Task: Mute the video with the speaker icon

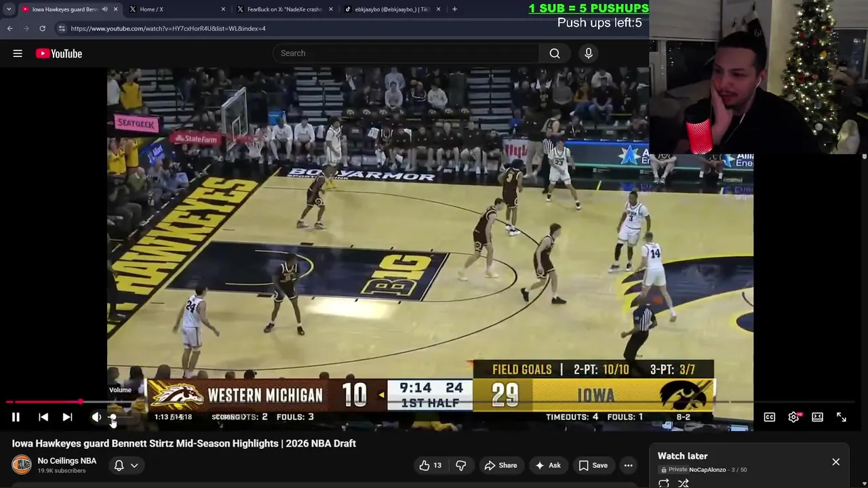Action: pyautogui.click(x=96, y=417)
